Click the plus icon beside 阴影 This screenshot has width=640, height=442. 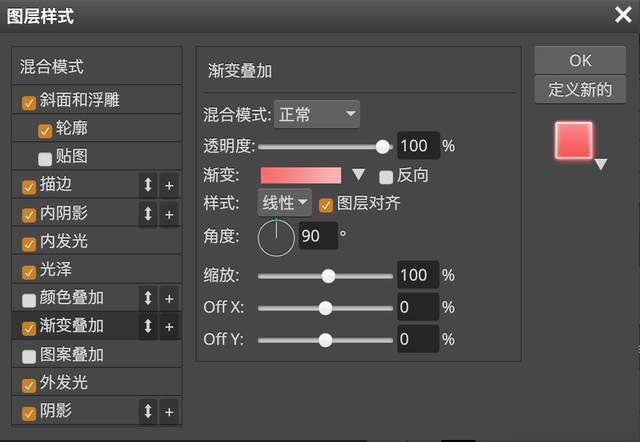tap(169, 411)
